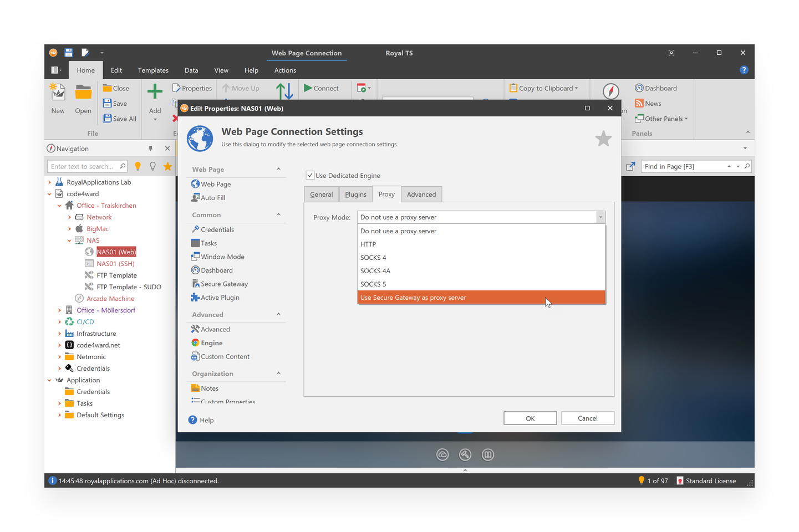
Task: Click in the Navigation search field
Action: point(82,166)
